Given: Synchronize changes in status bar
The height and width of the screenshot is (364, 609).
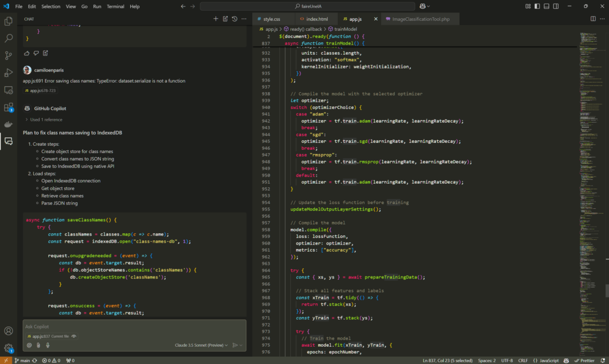Looking at the screenshot, I should [34, 360].
